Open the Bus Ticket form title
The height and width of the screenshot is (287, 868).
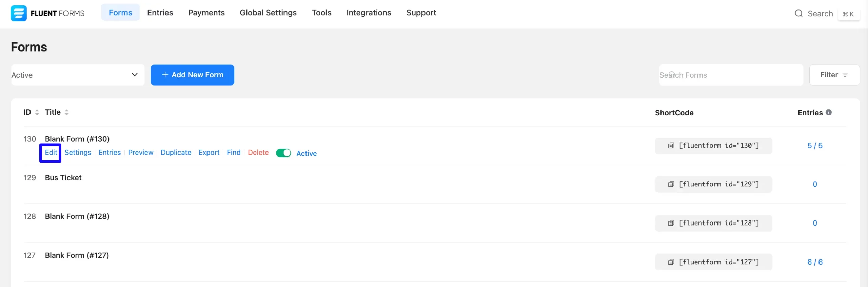pos(63,178)
